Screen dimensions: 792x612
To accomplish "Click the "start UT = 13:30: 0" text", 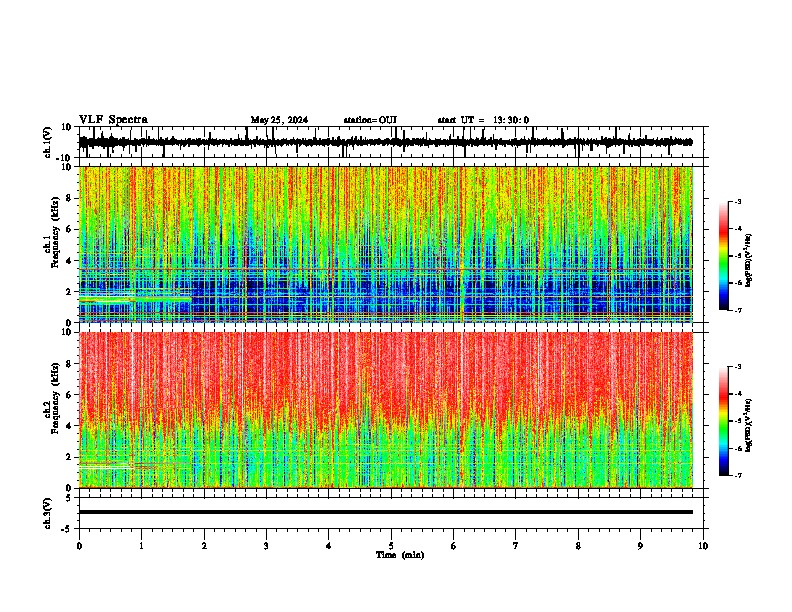I will point(483,120).
